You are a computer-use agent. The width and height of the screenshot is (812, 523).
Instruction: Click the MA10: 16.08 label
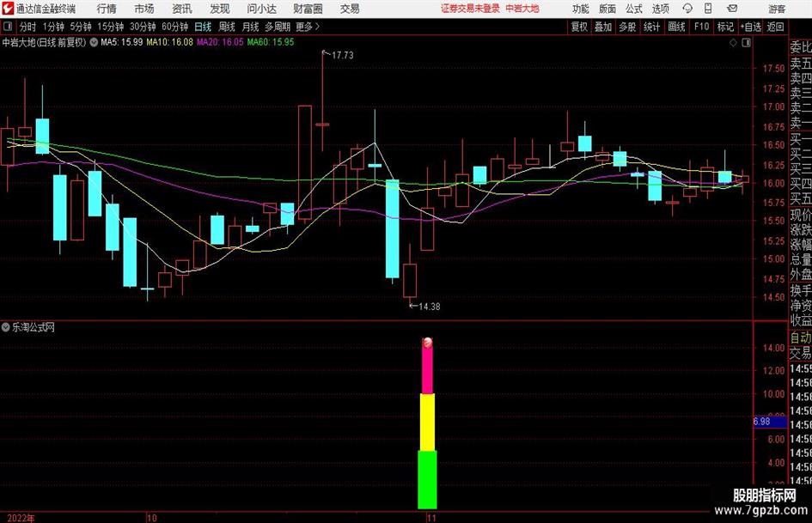[170, 42]
